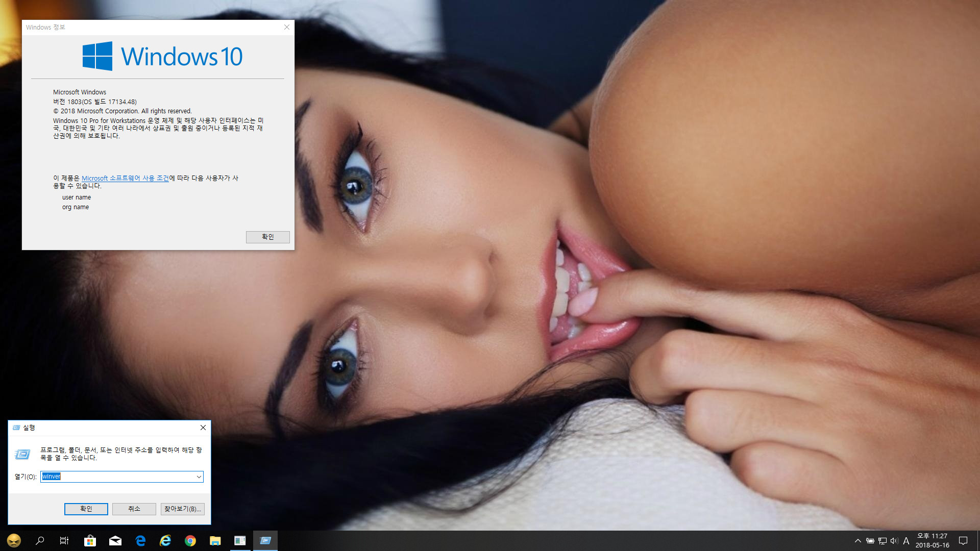
Task: Click the Windows 10 logo banner
Action: (x=162, y=56)
